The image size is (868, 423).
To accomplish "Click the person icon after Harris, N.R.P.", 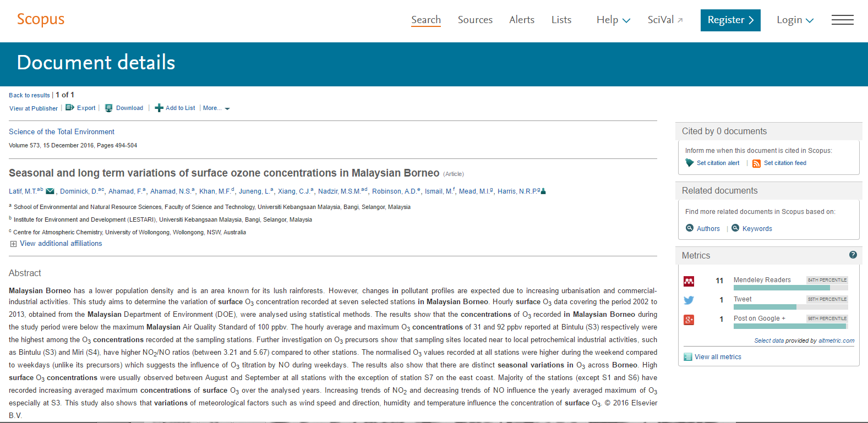I will click(x=543, y=191).
